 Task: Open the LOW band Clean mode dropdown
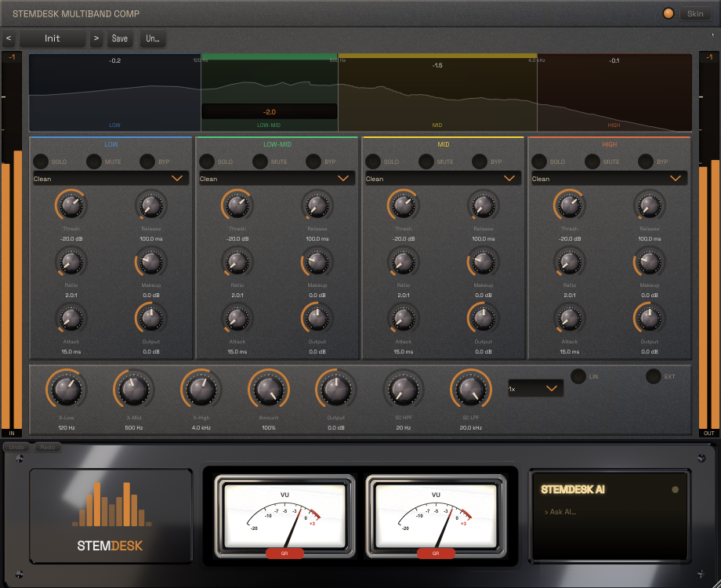coord(111,179)
